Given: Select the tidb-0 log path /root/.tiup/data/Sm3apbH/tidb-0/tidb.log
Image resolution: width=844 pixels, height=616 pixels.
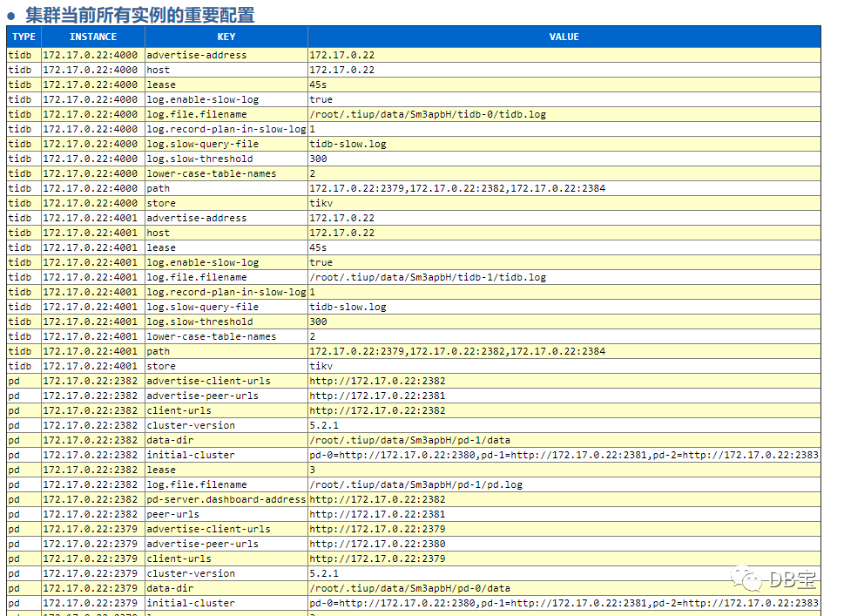Looking at the screenshot, I should click(x=428, y=114).
